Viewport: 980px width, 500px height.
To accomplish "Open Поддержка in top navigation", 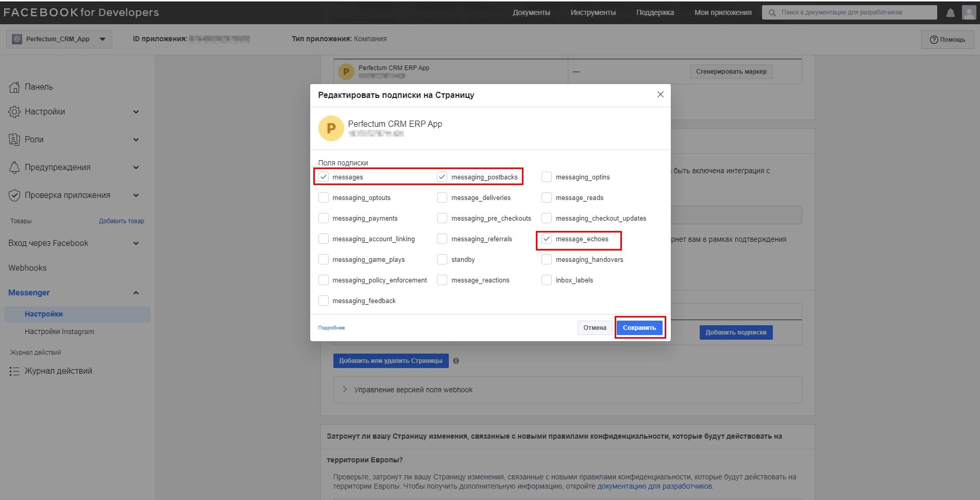I will (x=655, y=12).
